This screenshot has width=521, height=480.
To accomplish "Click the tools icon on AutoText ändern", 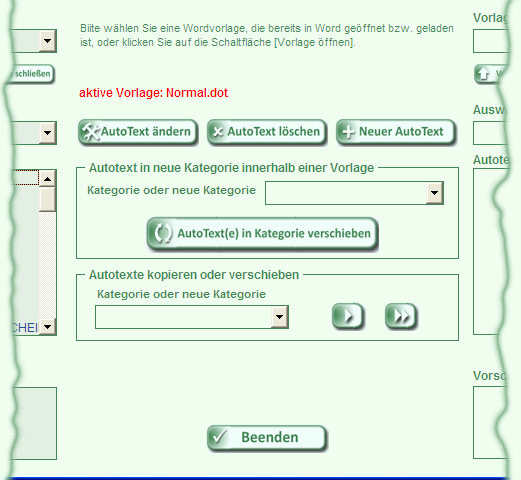I will (x=91, y=132).
